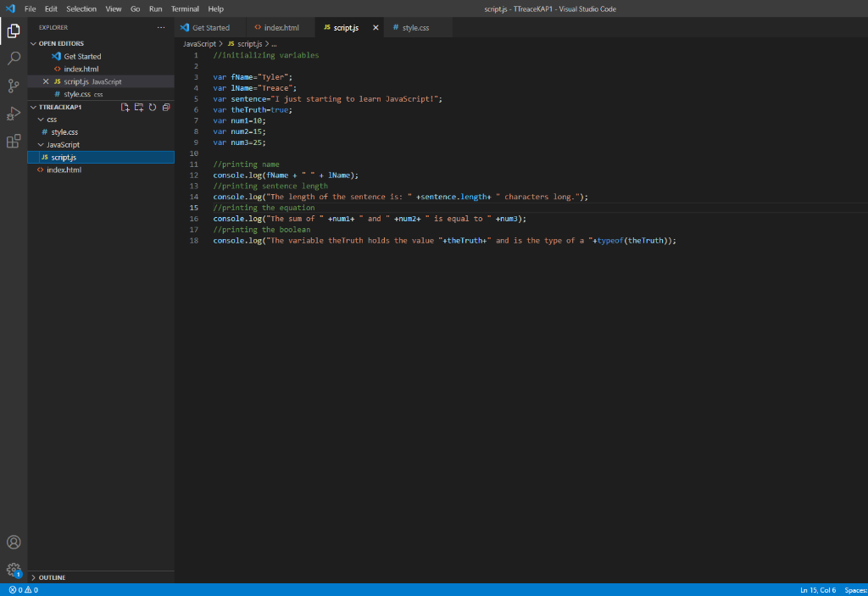Select index.html in Open Editors
This screenshot has height=596, width=868.
pyautogui.click(x=101, y=70)
